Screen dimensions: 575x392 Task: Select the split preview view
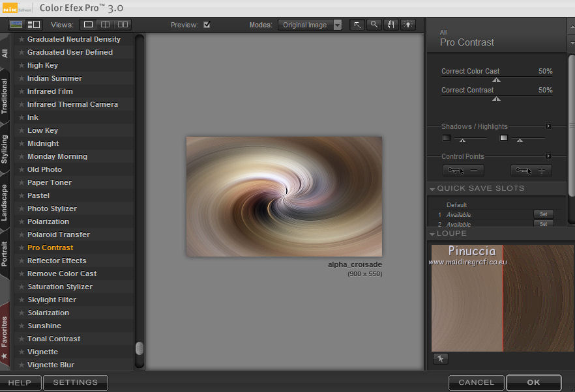pos(105,25)
